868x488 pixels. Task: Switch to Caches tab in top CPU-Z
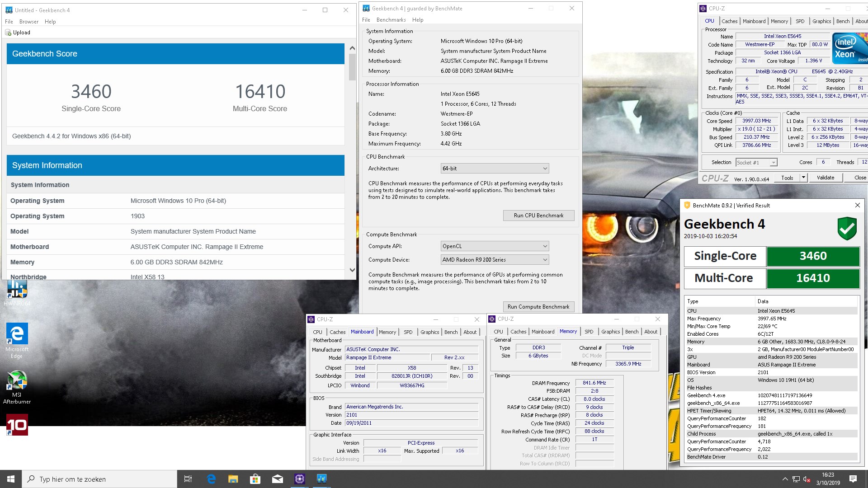[729, 21]
